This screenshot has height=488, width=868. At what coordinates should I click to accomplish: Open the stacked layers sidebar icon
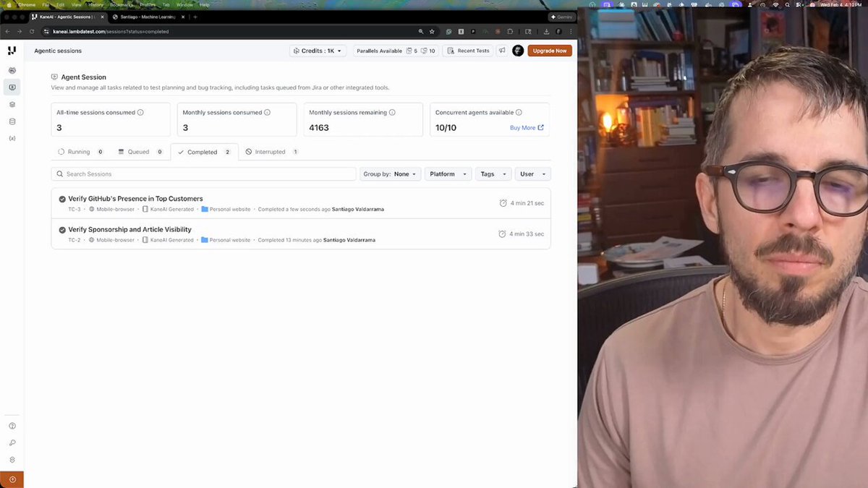[12, 104]
